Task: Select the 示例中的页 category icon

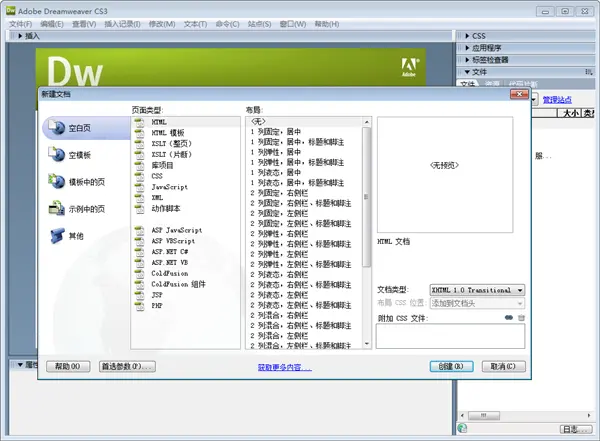Action: (57, 208)
